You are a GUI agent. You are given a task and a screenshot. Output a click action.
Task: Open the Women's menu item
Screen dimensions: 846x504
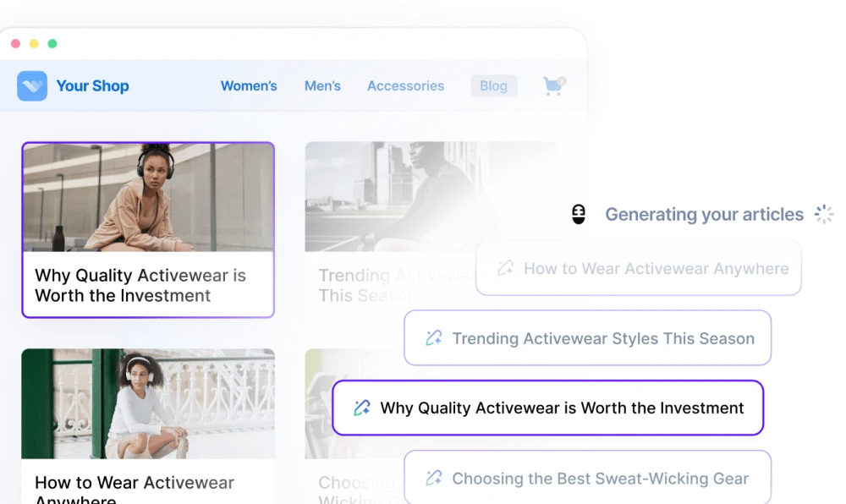(x=249, y=85)
